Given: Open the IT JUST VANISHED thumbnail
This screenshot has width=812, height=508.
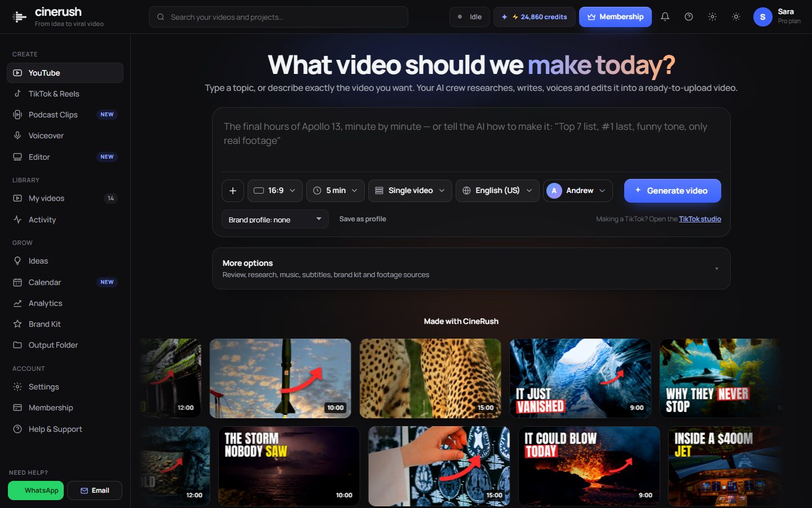Looking at the screenshot, I should coord(580,378).
